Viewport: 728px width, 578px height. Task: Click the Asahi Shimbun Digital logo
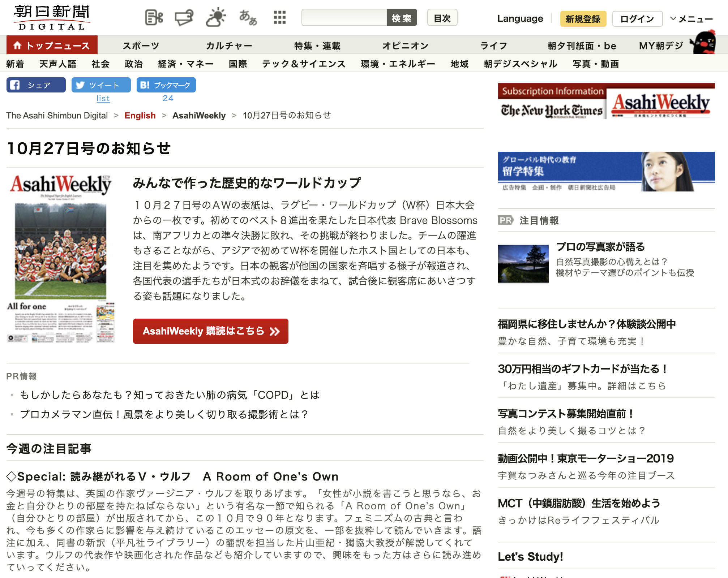coord(52,17)
